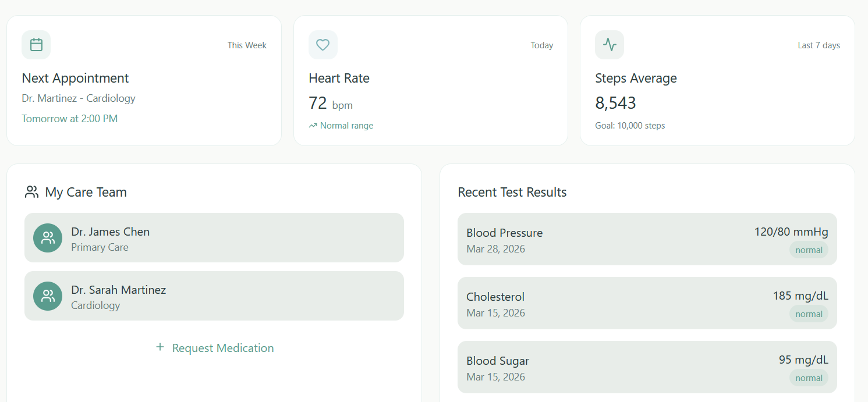This screenshot has width=868, height=402.
Task: Click Dr. Sarah Martinez's avatar icon
Action: click(48, 296)
